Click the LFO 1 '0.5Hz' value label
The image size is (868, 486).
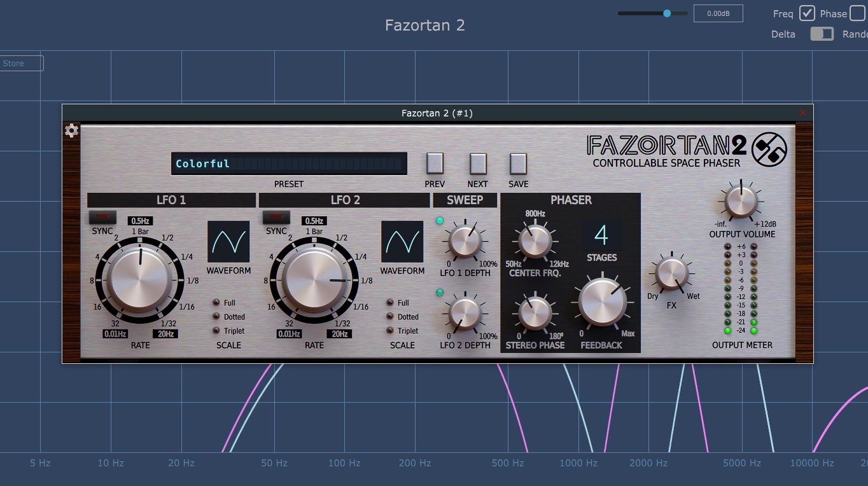[x=140, y=221]
